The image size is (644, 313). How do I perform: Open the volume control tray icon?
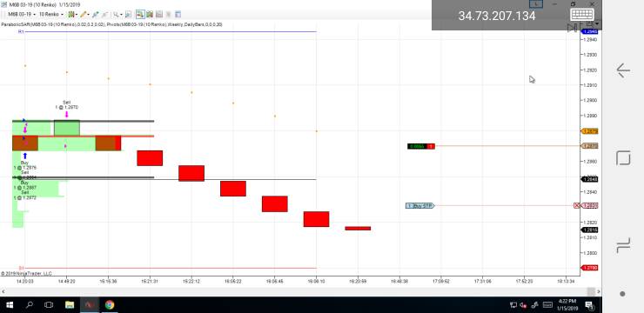pos(523,305)
